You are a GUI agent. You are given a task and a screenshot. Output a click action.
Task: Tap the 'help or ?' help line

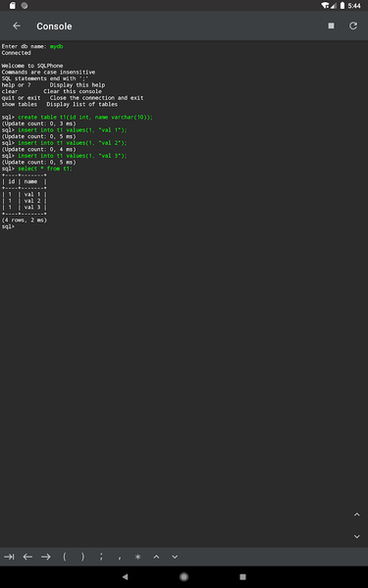tap(53, 84)
